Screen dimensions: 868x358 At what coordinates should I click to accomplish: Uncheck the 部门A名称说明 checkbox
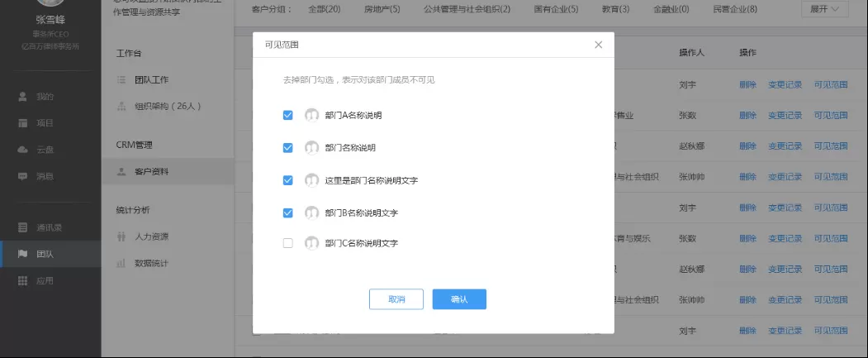pyautogui.click(x=288, y=115)
